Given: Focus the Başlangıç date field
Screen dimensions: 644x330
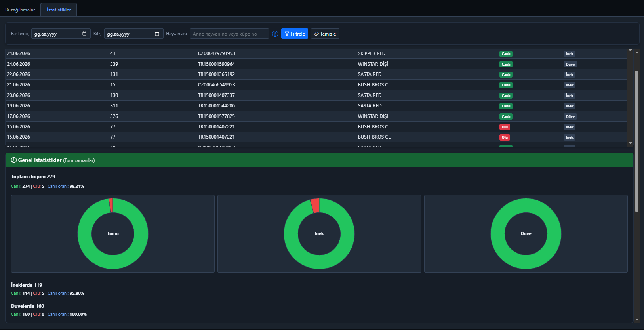Looking at the screenshot, I should [61, 34].
